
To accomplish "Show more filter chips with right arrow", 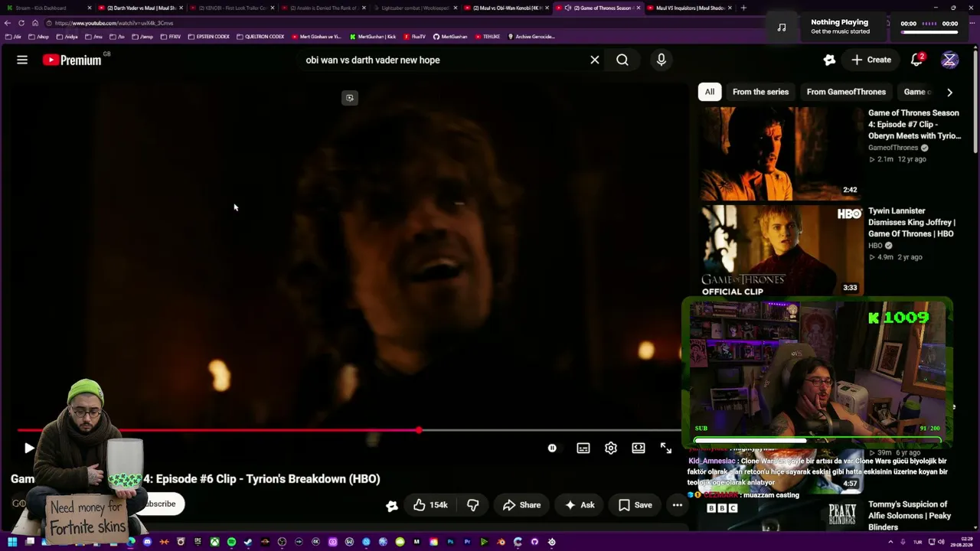I will [949, 93].
